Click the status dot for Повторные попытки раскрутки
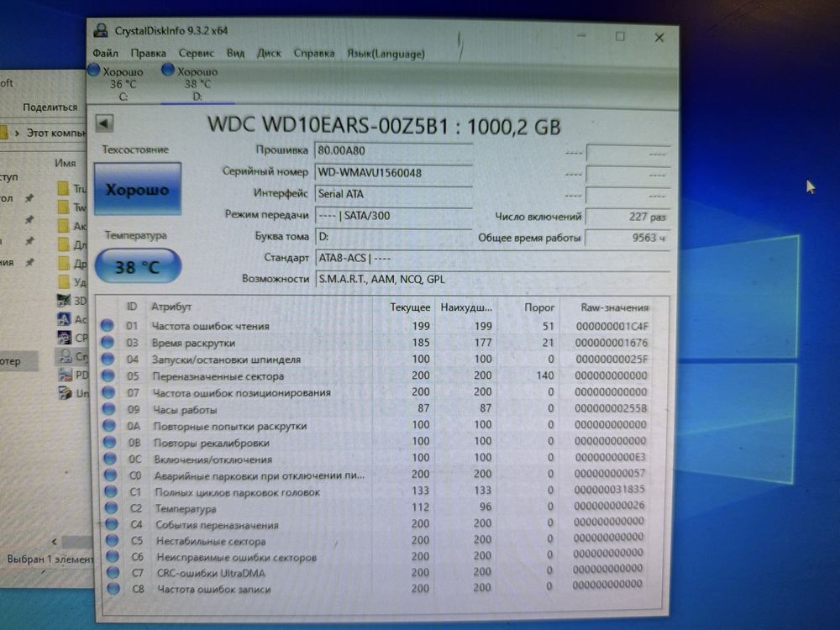The image size is (840, 630). coord(109,425)
